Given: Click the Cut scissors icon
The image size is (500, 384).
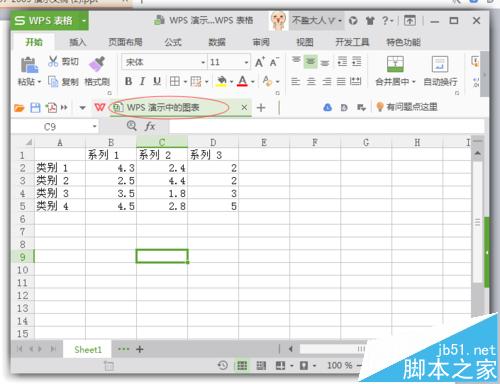Looking at the screenshot, I should coord(53,61).
